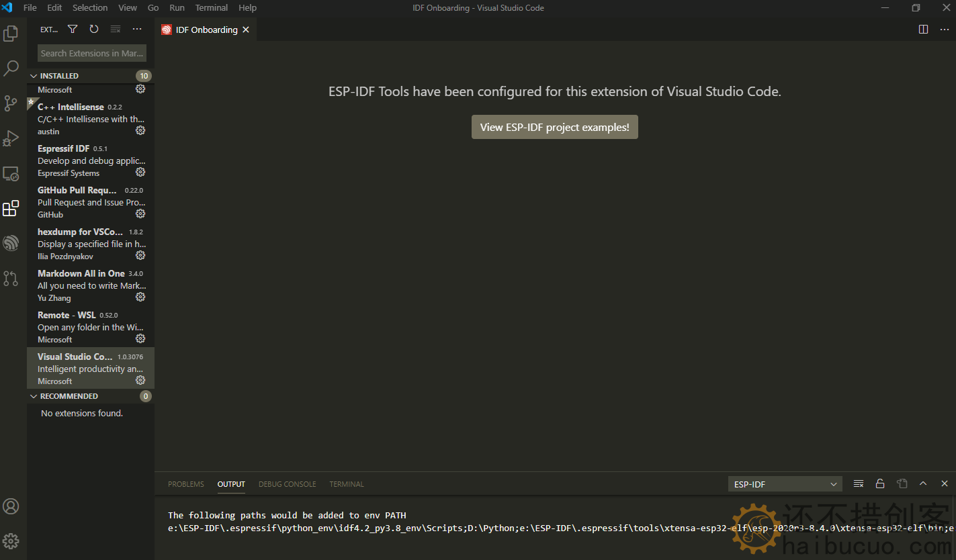The width and height of the screenshot is (956, 560).
Task: Open the ESP-IDF Explorer activity icon
Action: pyautogui.click(x=11, y=243)
